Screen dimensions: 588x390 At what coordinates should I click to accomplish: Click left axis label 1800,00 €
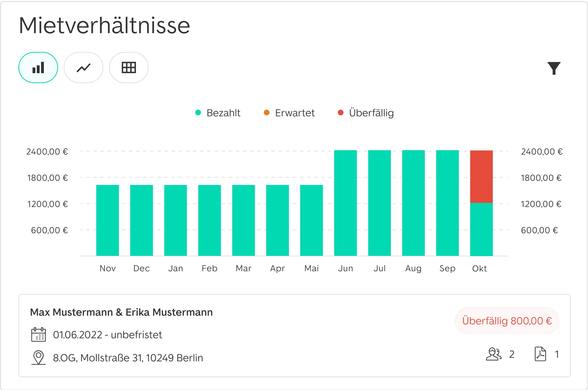(x=47, y=178)
